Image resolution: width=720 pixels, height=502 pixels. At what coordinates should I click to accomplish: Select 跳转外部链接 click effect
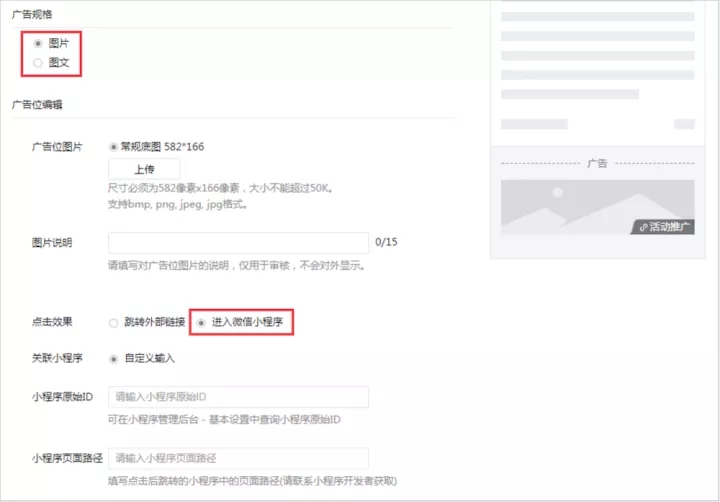pos(113,323)
